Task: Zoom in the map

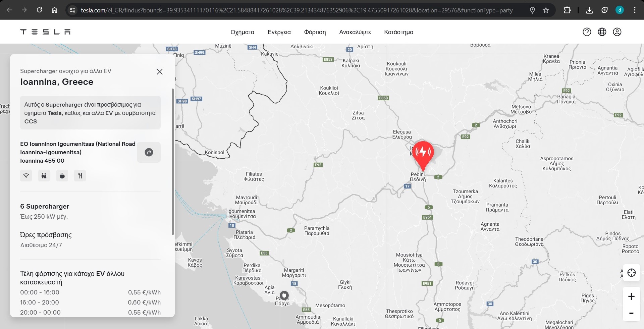Action: click(x=632, y=296)
